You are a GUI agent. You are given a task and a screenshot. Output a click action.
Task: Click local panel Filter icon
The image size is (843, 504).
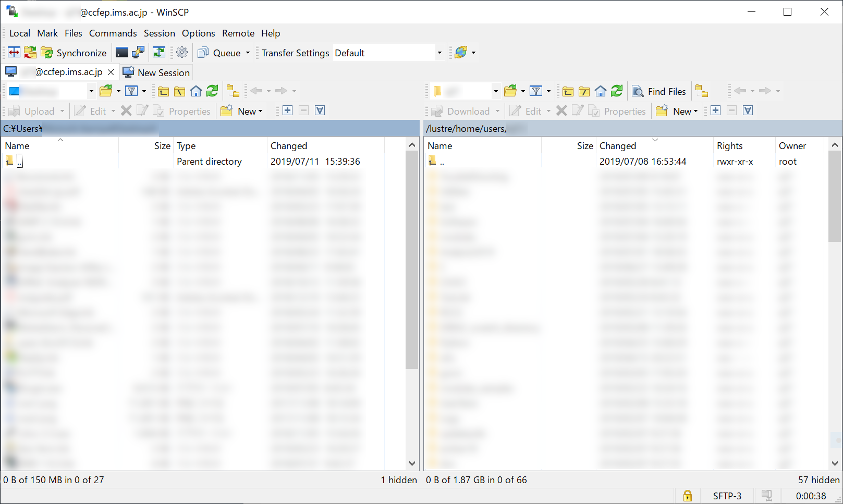click(x=132, y=91)
